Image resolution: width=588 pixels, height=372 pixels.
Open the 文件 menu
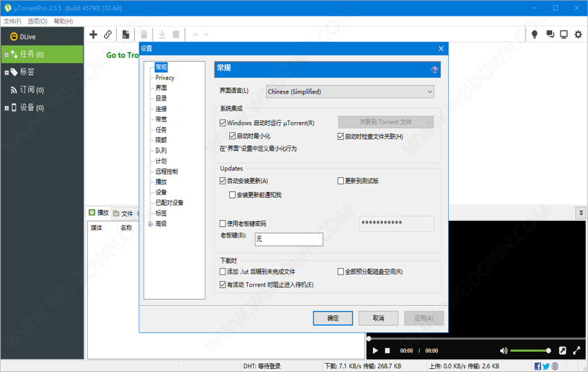tap(13, 21)
